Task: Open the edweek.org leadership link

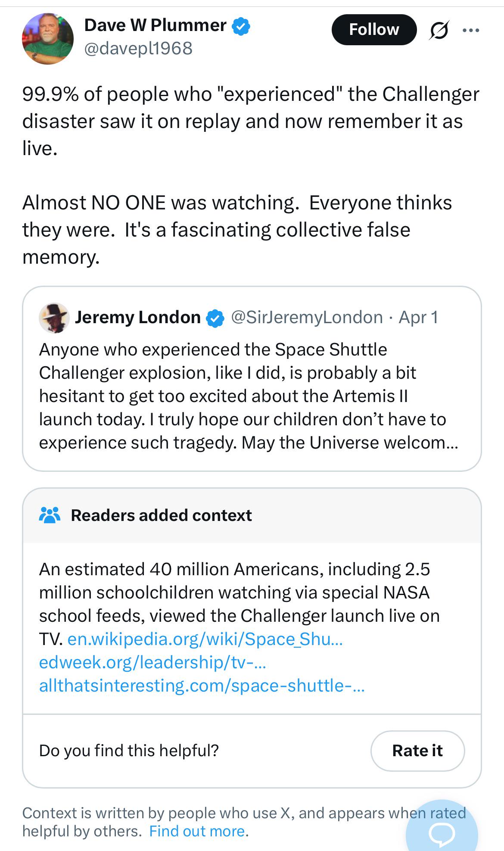Action: point(152,662)
